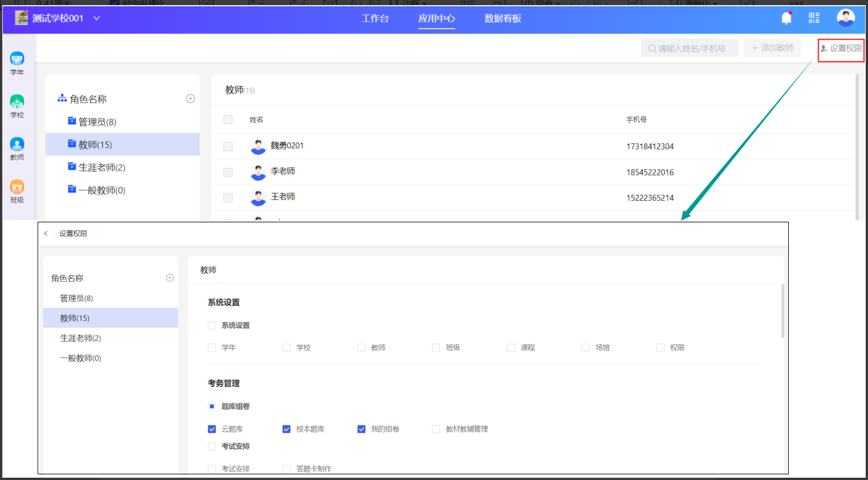
Task: Click phone number 18545222016
Action: click(650, 172)
